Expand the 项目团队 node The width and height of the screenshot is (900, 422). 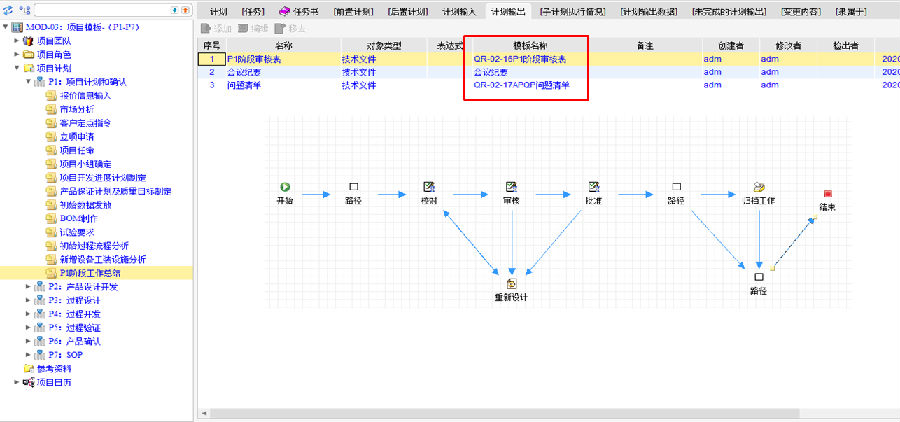pyautogui.click(x=17, y=41)
